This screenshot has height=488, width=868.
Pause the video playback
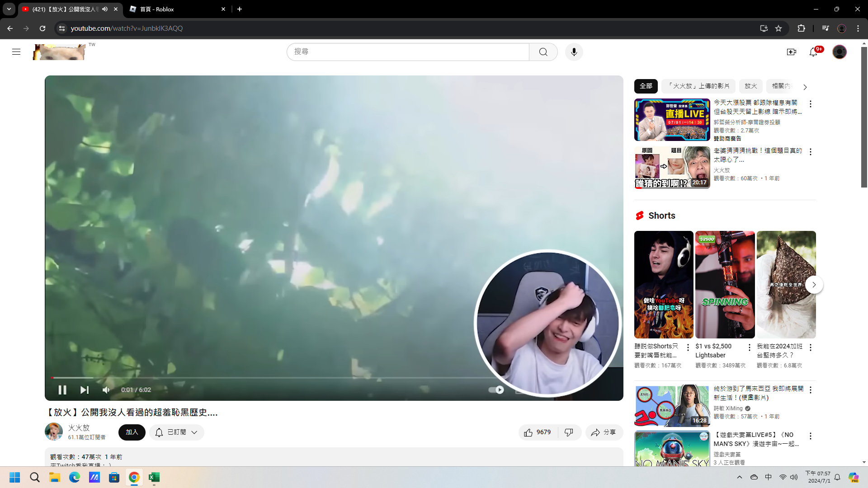[x=62, y=389]
